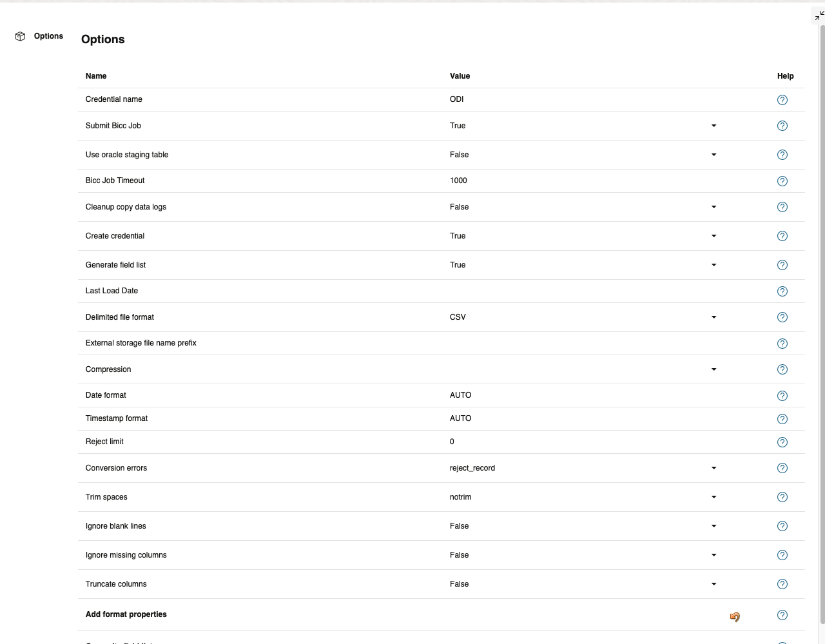Open the Compression dropdown

coord(713,369)
